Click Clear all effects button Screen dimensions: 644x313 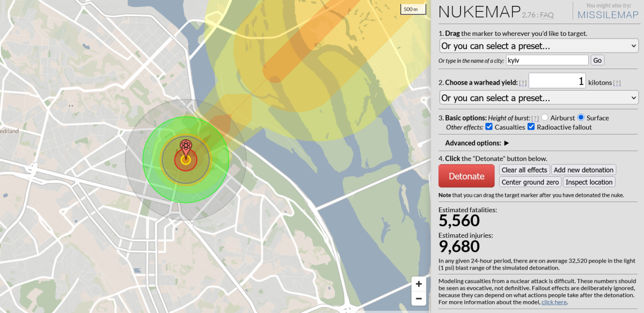(x=524, y=170)
